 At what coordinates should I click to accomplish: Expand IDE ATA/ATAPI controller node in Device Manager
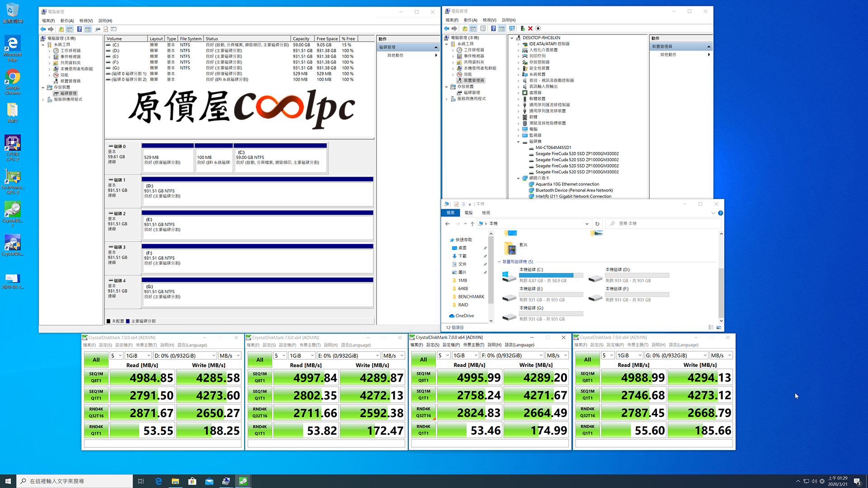519,44
